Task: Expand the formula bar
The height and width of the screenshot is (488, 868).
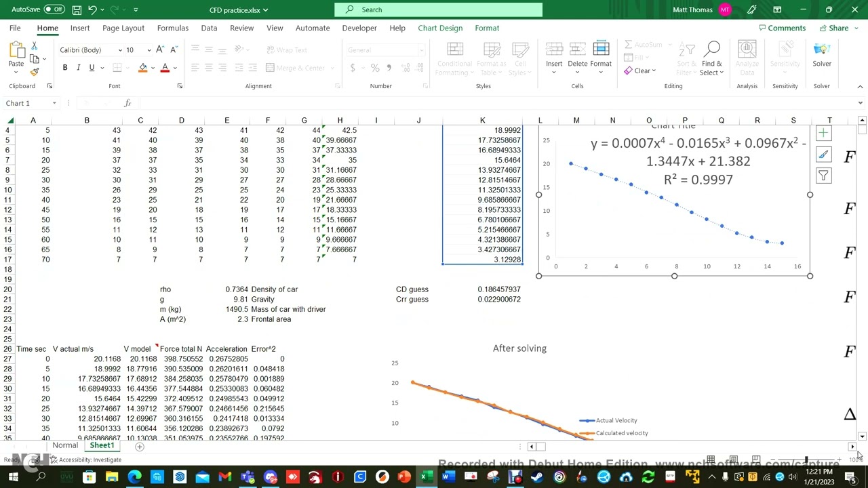Action: point(860,103)
